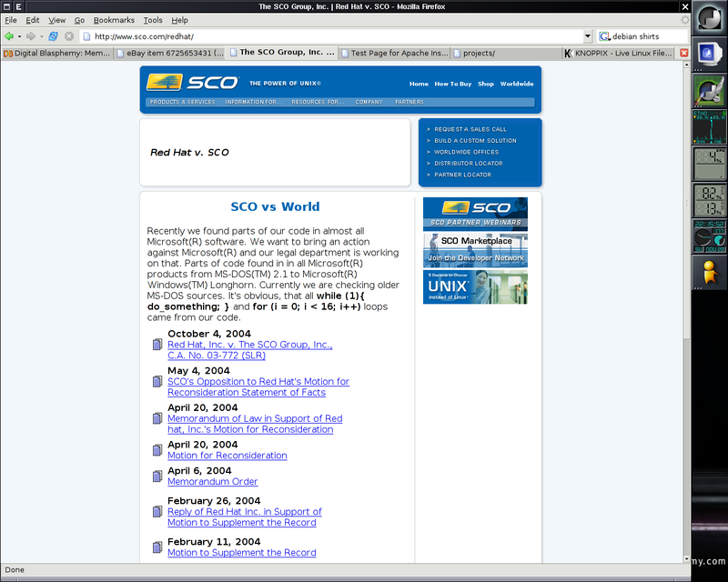Click the monitor dock icon on the side panel
Viewport: 728px width, 582px height.
point(709,53)
